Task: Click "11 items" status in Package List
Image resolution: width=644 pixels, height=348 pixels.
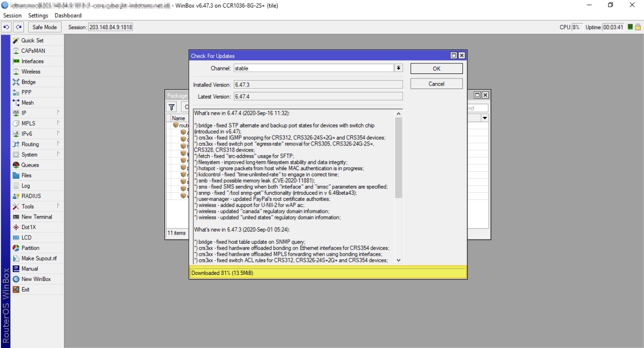Action: point(177,233)
